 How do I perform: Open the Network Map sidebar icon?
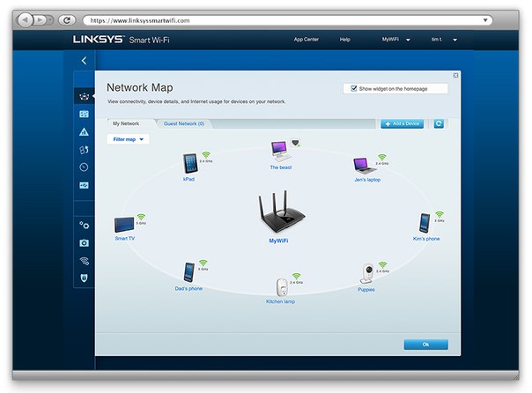point(84,95)
